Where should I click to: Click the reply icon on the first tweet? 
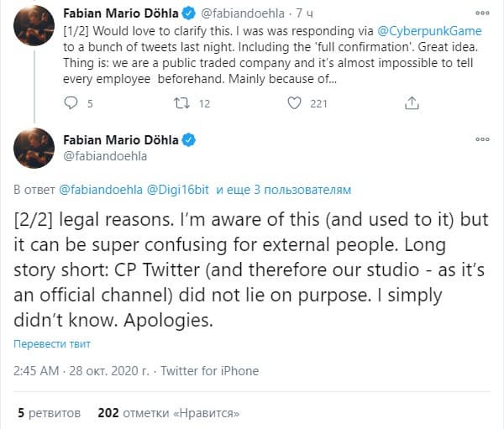(x=71, y=103)
